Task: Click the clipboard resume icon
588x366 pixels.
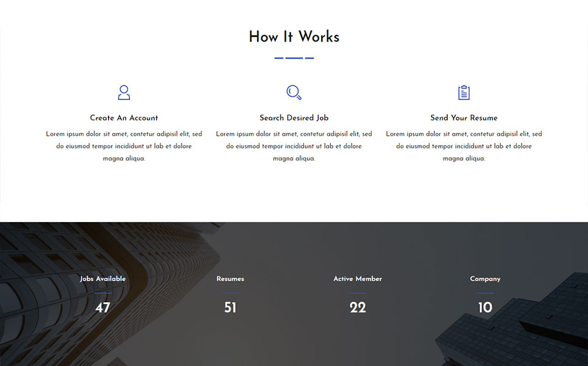Action: 464,92
